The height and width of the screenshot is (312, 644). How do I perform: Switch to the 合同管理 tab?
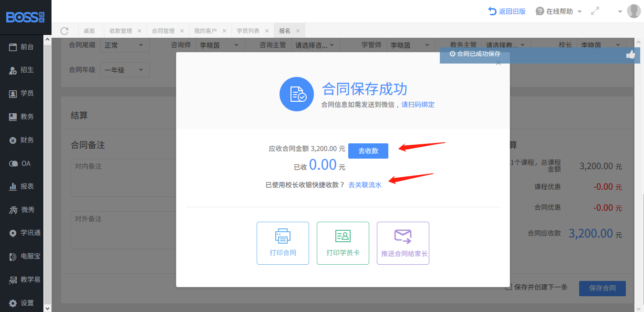pyautogui.click(x=163, y=31)
